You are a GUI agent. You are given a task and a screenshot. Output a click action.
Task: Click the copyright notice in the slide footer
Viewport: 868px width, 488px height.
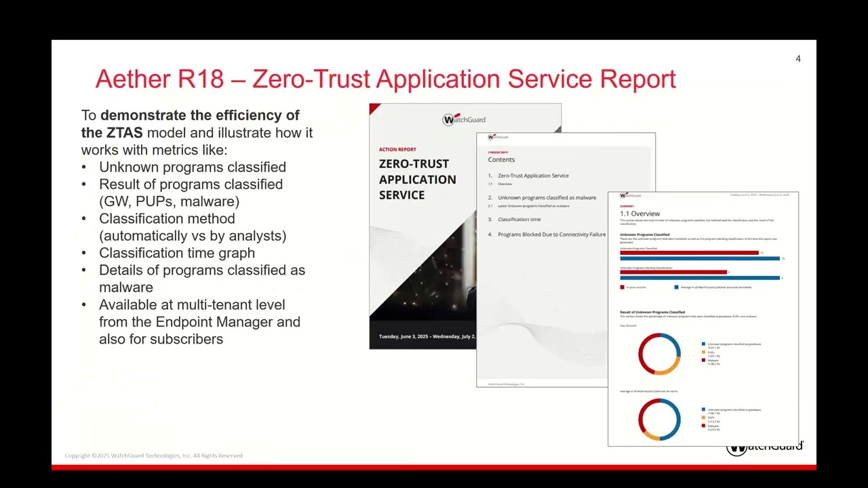point(153,455)
